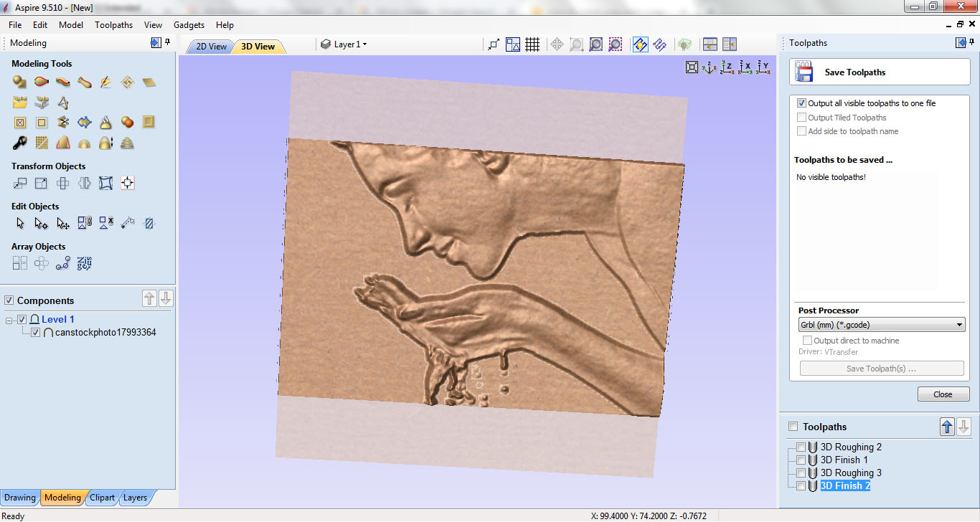Viewport: 980px width, 522px height.
Task: Click the Copy Along Vectors icon
Action: tap(63, 263)
